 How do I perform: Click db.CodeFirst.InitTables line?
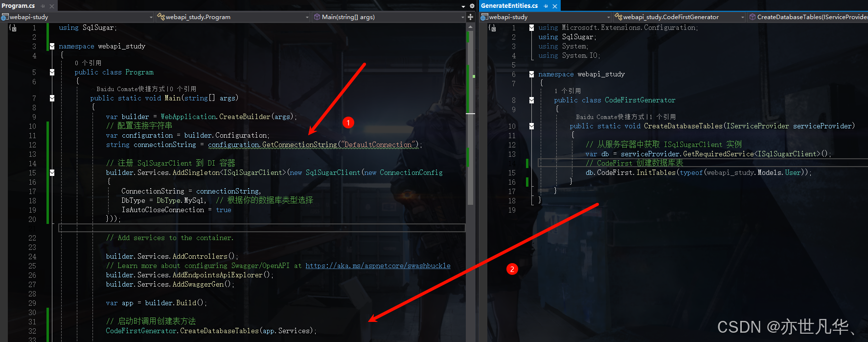(x=699, y=172)
